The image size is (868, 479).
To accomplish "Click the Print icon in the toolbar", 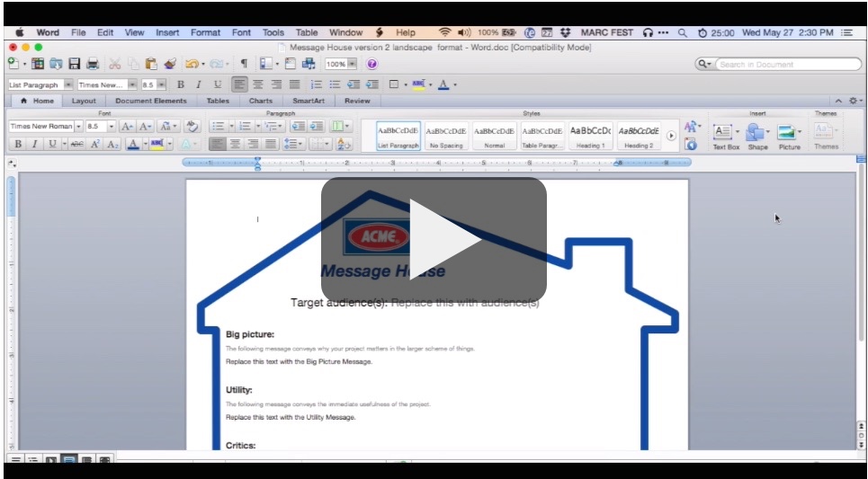I will [x=93, y=64].
